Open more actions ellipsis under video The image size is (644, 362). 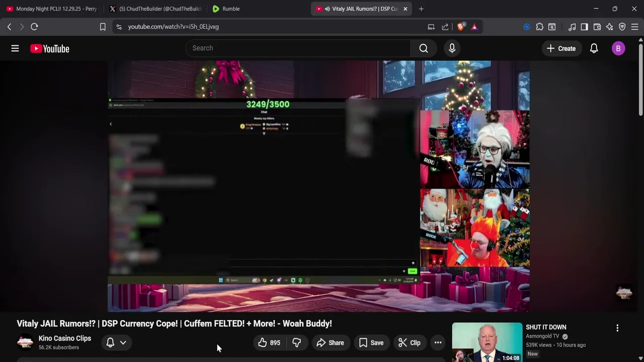tap(438, 343)
